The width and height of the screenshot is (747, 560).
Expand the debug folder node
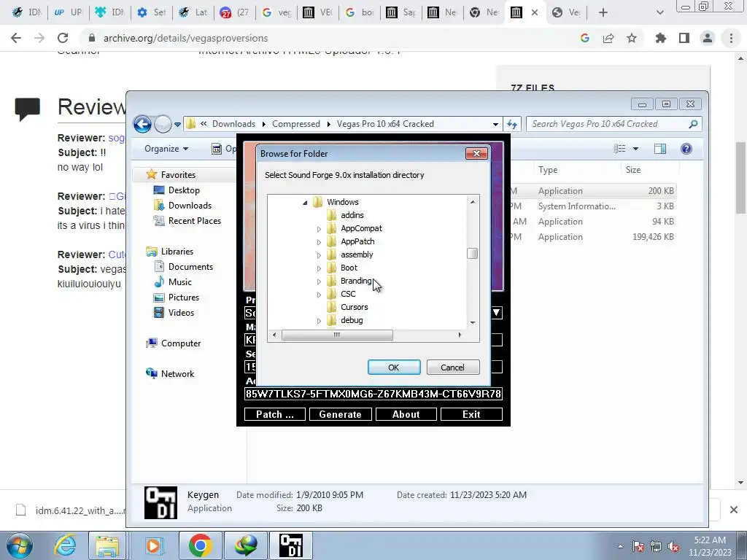point(320,321)
